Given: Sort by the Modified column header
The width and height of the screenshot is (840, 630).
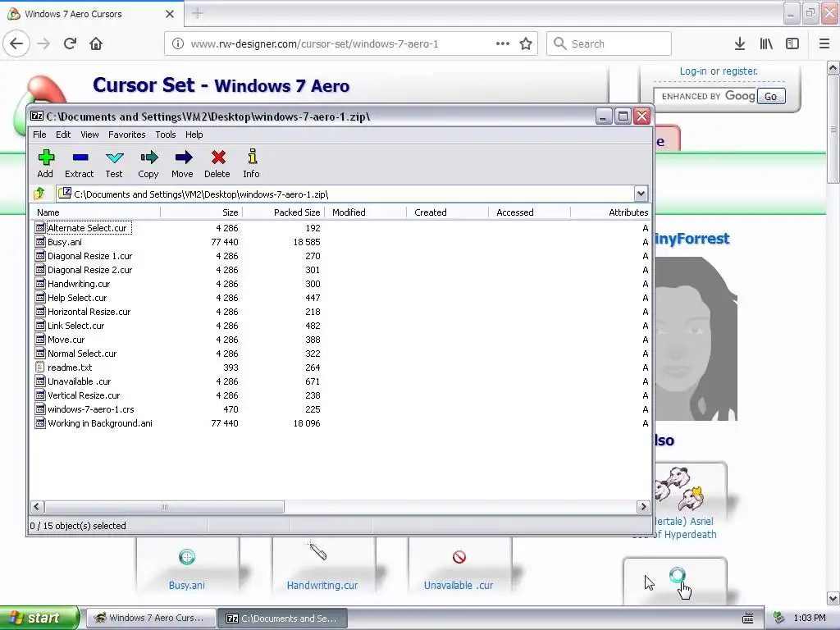Looking at the screenshot, I should click(x=365, y=212).
